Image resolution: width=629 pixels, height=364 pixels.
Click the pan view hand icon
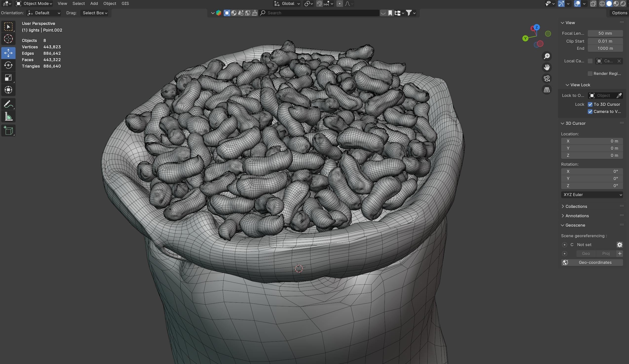547,67
